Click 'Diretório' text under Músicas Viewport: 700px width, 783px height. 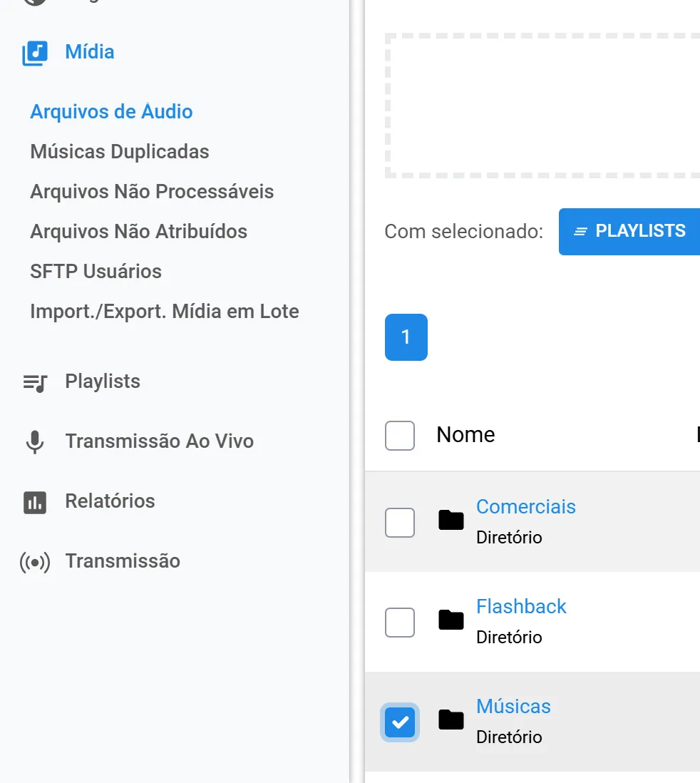click(509, 737)
